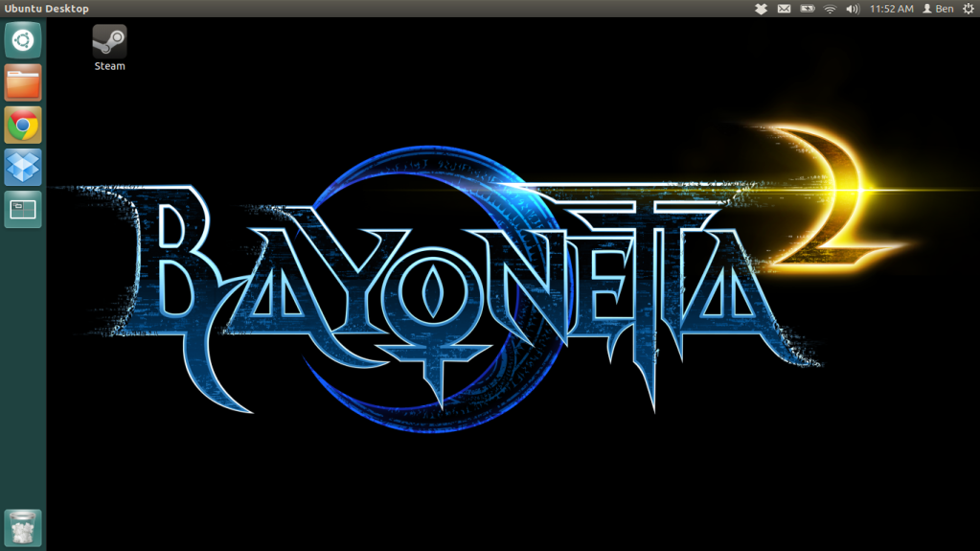Open the Dropbox indicator in top panel
The width and height of the screenshot is (980, 551).
(761, 9)
